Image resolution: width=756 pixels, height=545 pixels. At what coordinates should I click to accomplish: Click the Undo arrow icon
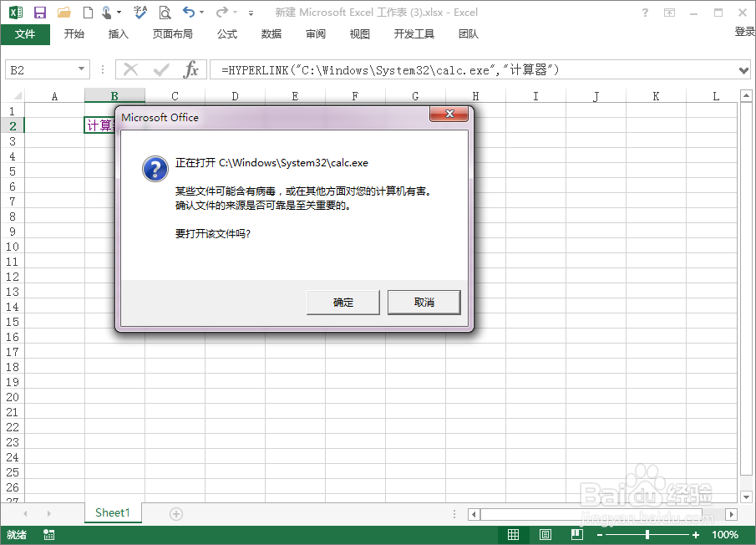[x=189, y=12]
